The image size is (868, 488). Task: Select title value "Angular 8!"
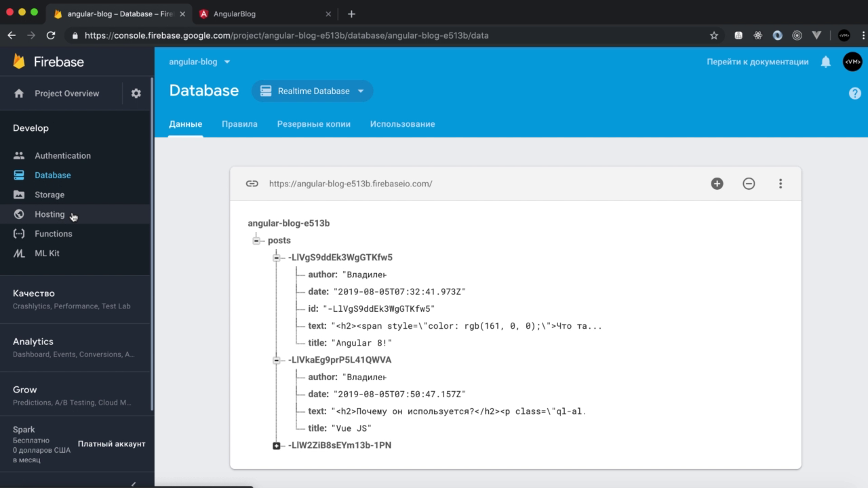point(361,343)
